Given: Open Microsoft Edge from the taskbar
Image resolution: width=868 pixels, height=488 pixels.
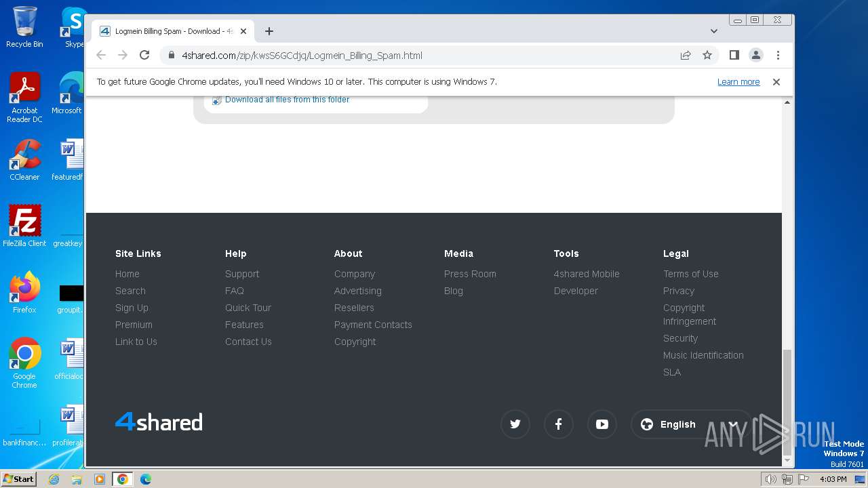Looking at the screenshot, I should click(x=146, y=479).
